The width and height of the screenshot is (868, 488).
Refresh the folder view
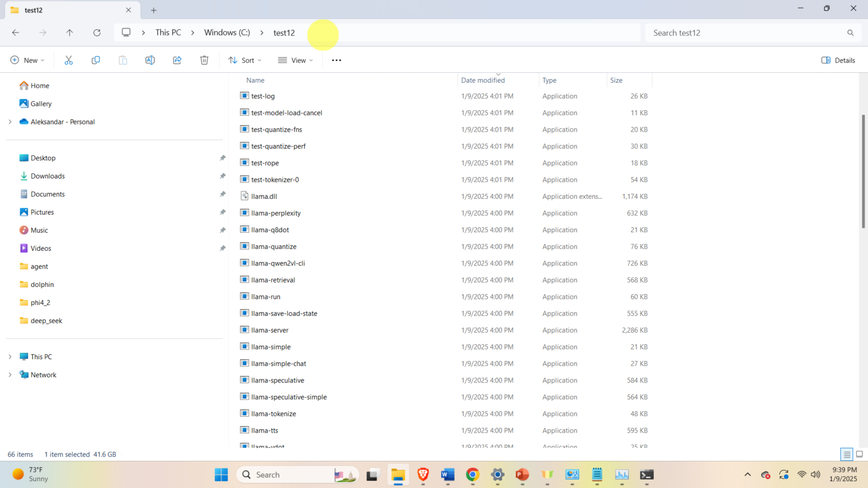tap(97, 33)
